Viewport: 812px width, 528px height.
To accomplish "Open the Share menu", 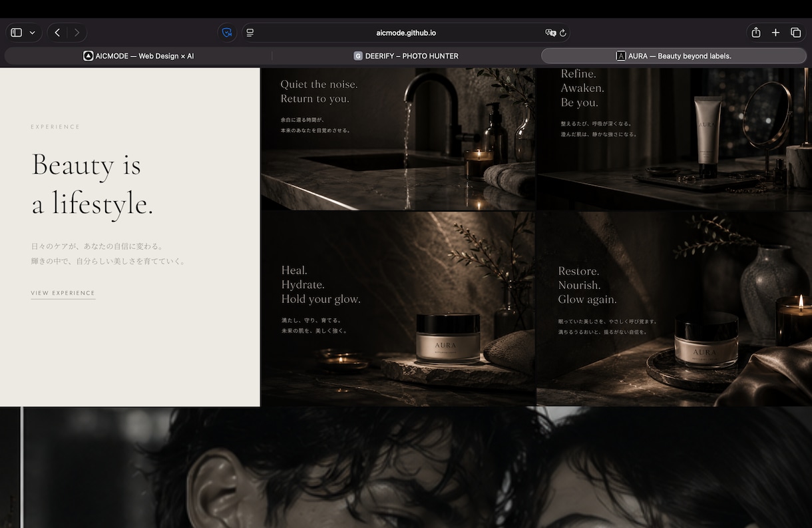I will click(x=756, y=33).
